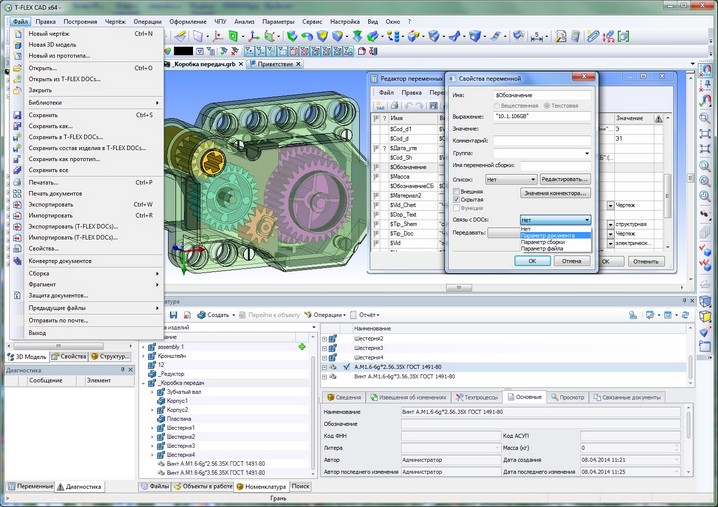Open the 'Операции' menu in the menu bar
The width and height of the screenshot is (718, 507).
click(x=147, y=22)
